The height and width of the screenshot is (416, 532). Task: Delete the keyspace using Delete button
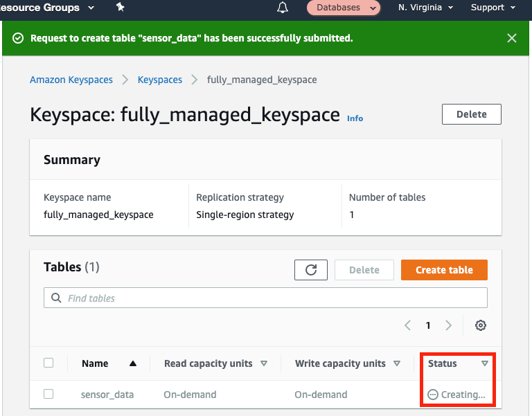(x=471, y=114)
